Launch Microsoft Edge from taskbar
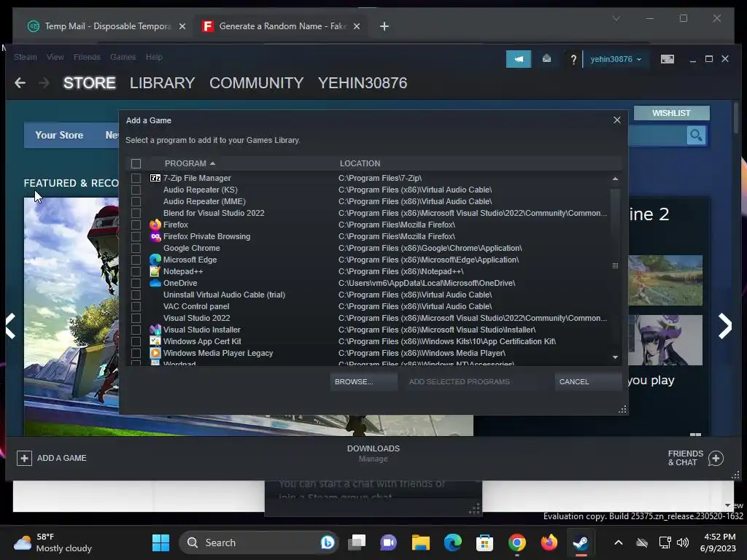This screenshot has height=560, width=747. (x=452, y=542)
